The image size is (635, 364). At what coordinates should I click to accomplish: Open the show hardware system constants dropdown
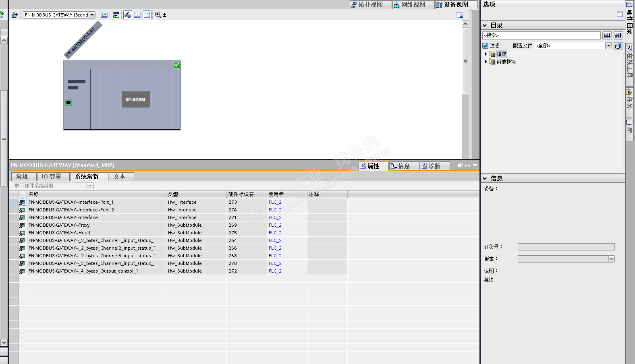tap(90, 186)
